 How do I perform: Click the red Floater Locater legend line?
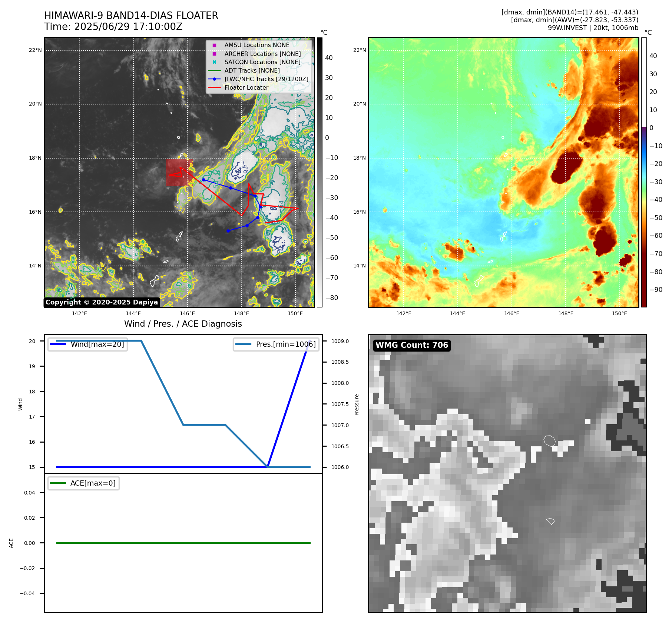(214, 87)
